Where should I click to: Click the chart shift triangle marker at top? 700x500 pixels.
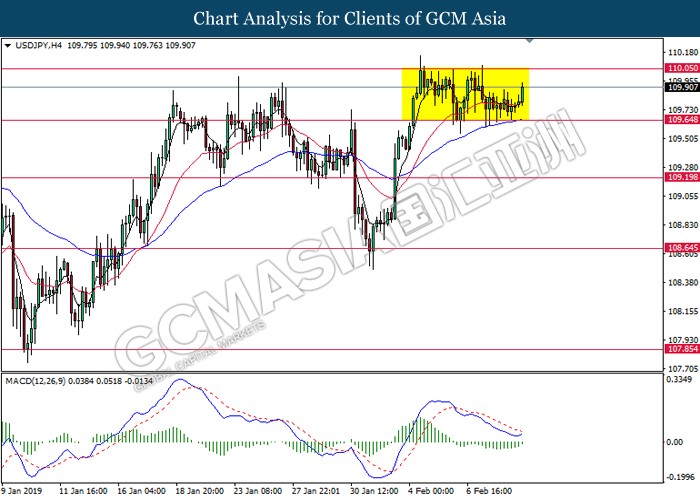pyautogui.click(x=531, y=43)
